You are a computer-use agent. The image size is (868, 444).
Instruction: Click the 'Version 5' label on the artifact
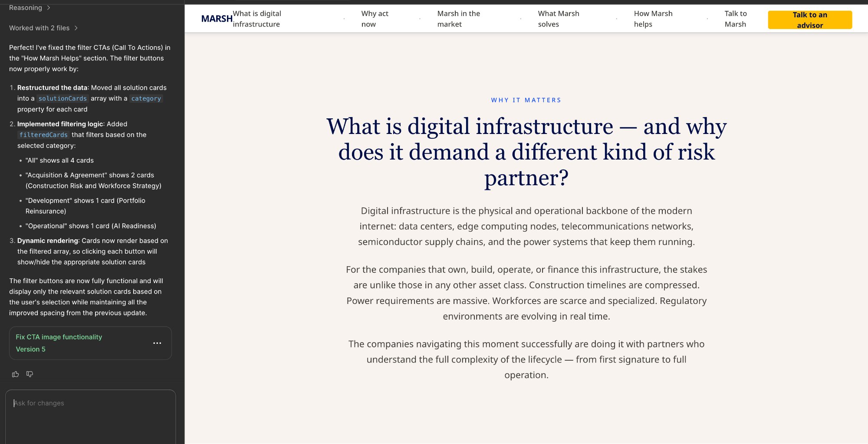pyautogui.click(x=31, y=349)
